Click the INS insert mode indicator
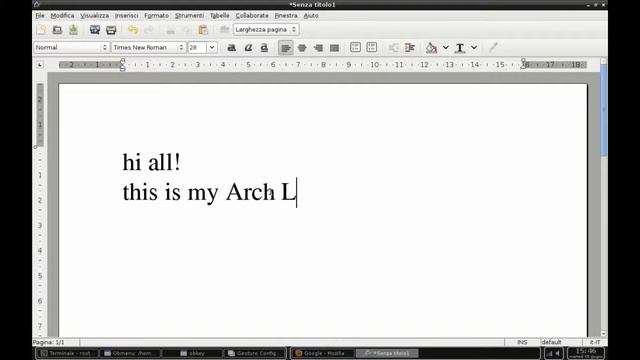640x360 pixels. (522, 342)
